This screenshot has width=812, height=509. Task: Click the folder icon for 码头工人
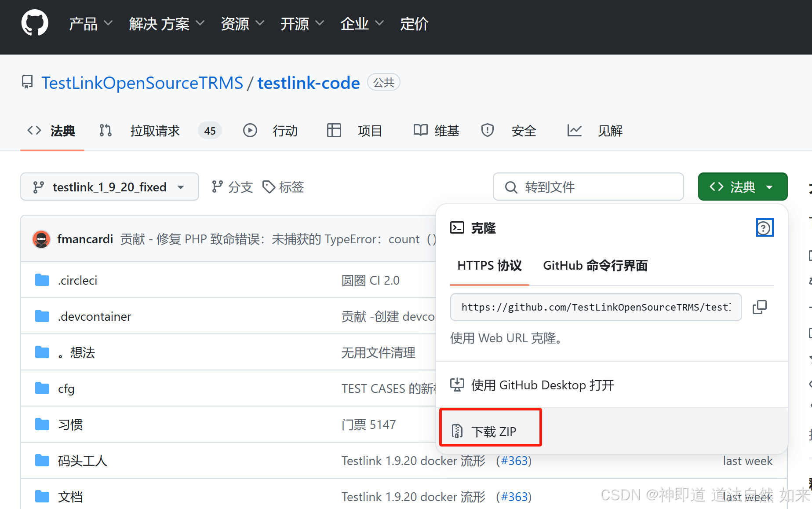click(x=42, y=460)
